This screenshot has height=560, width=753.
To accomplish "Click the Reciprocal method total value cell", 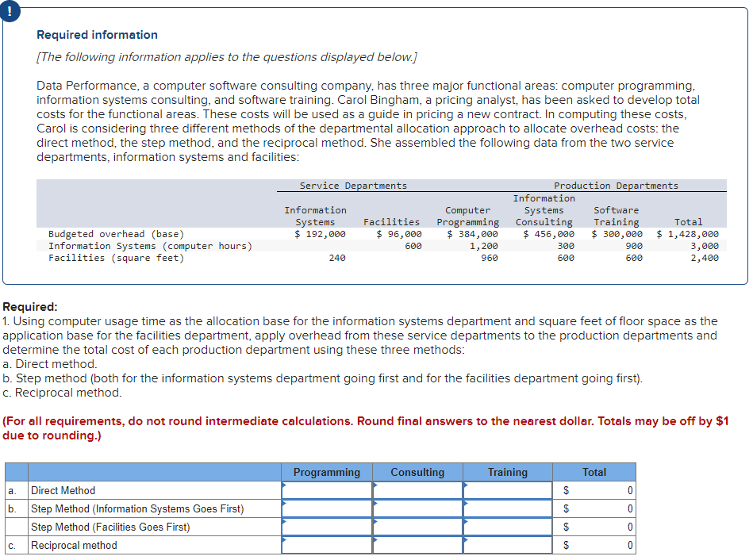I will point(594,545).
